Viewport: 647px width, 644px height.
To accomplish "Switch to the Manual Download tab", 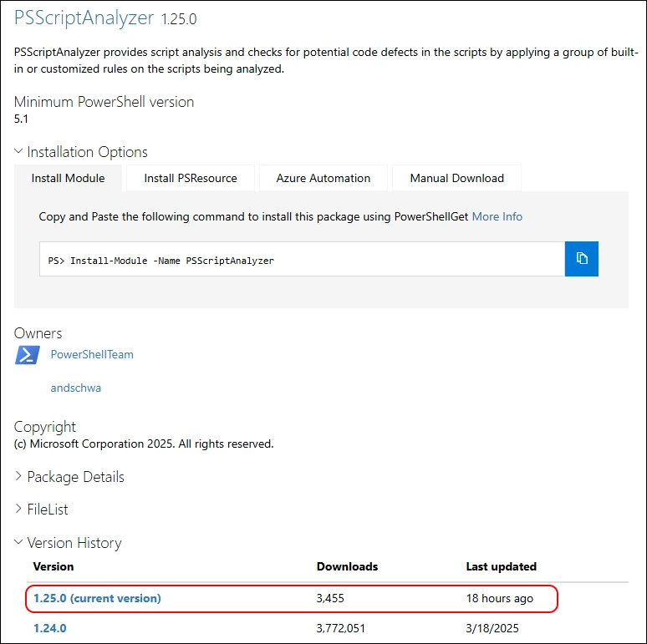I will [x=456, y=178].
